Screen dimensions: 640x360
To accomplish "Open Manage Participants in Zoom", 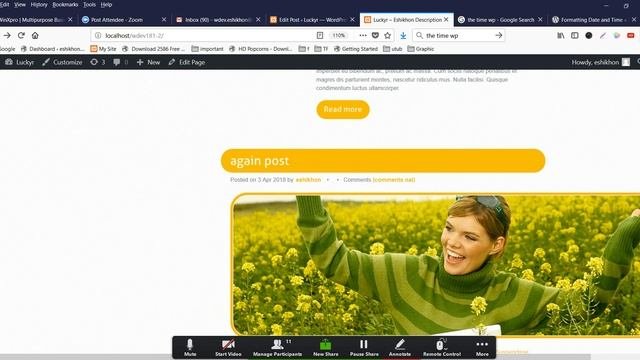I will pos(278,348).
